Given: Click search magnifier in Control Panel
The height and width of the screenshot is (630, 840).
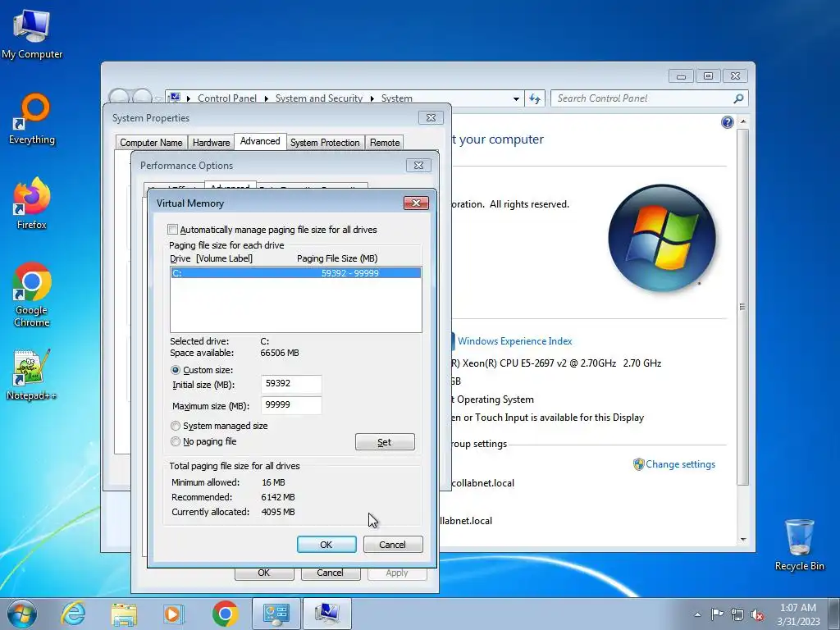Looking at the screenshot, I should 738,98.
